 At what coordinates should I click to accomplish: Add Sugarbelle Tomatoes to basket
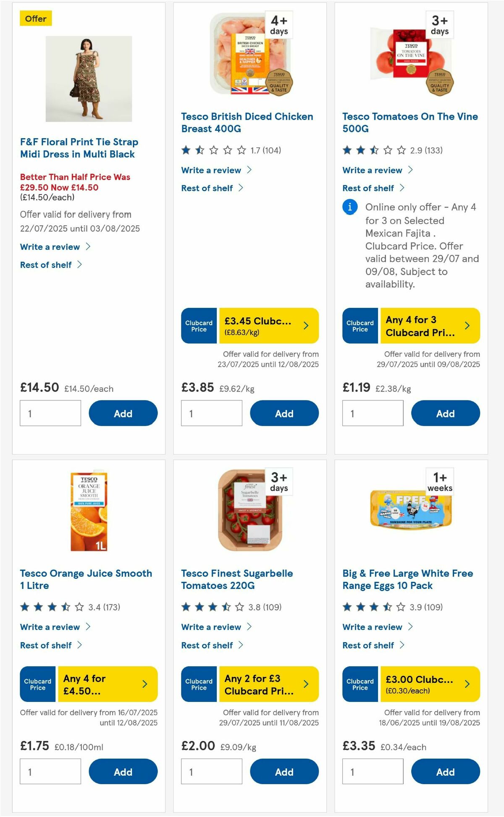284,771
